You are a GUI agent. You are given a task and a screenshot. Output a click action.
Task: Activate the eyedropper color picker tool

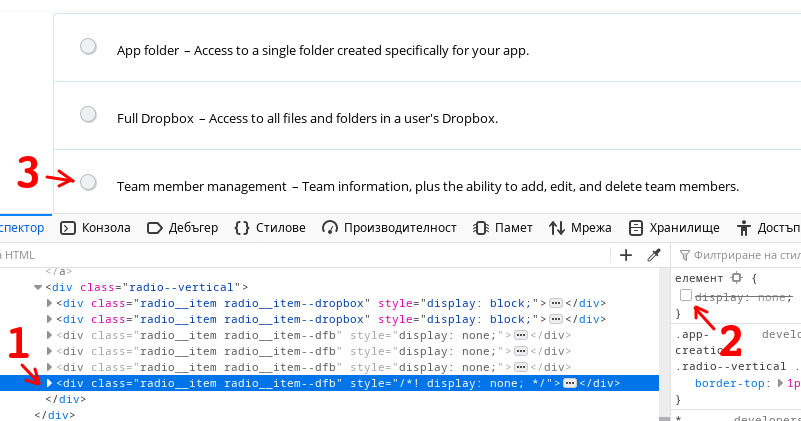(x=654, y=255)
